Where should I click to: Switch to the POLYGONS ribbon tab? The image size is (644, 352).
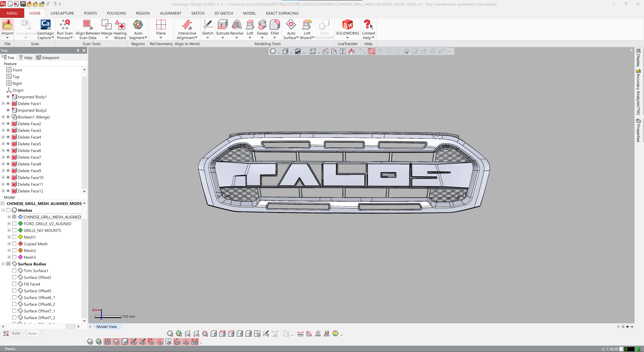coord(116,13)
